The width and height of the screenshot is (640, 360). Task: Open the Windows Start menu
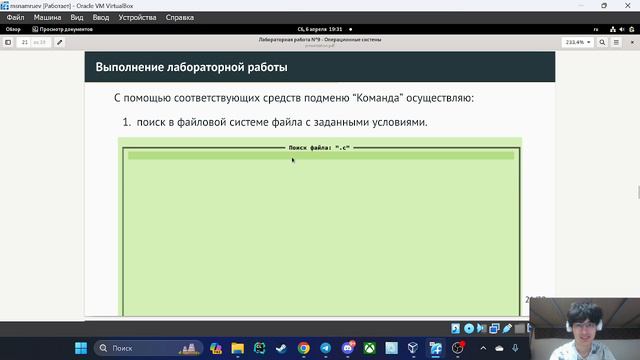point(81,348)
